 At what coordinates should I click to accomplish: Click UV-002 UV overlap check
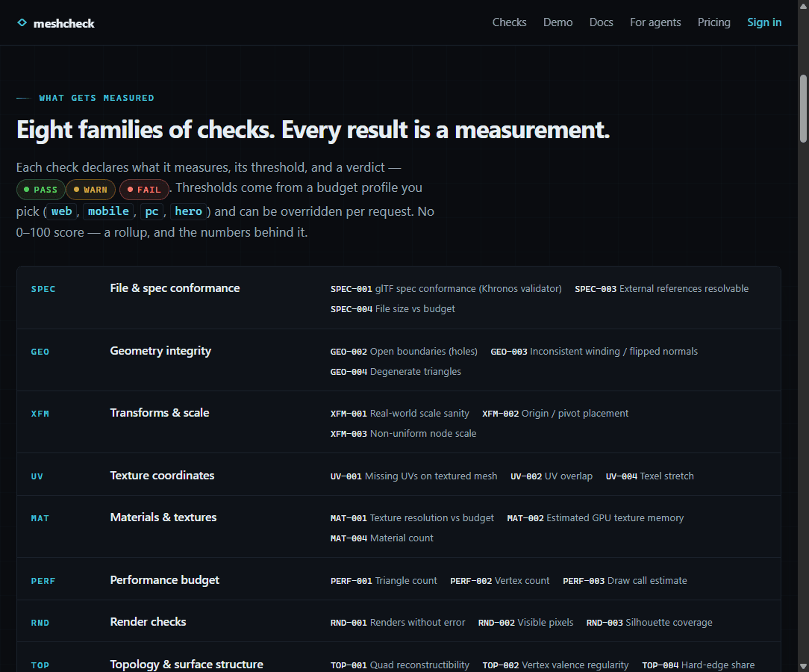(x=552, y=476)
